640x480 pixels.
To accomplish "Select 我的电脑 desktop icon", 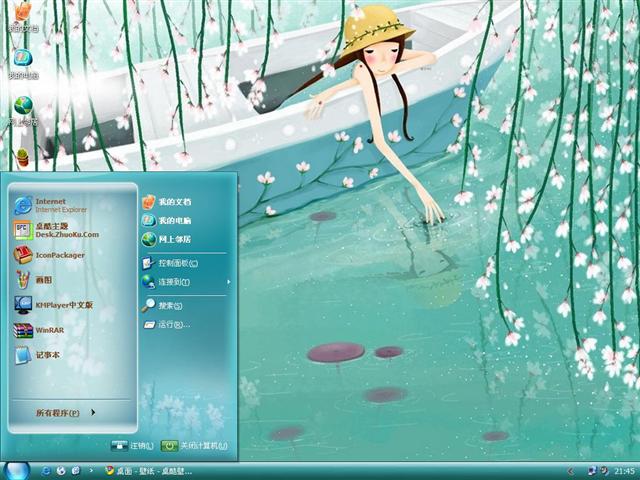I will tap(23, 64).
